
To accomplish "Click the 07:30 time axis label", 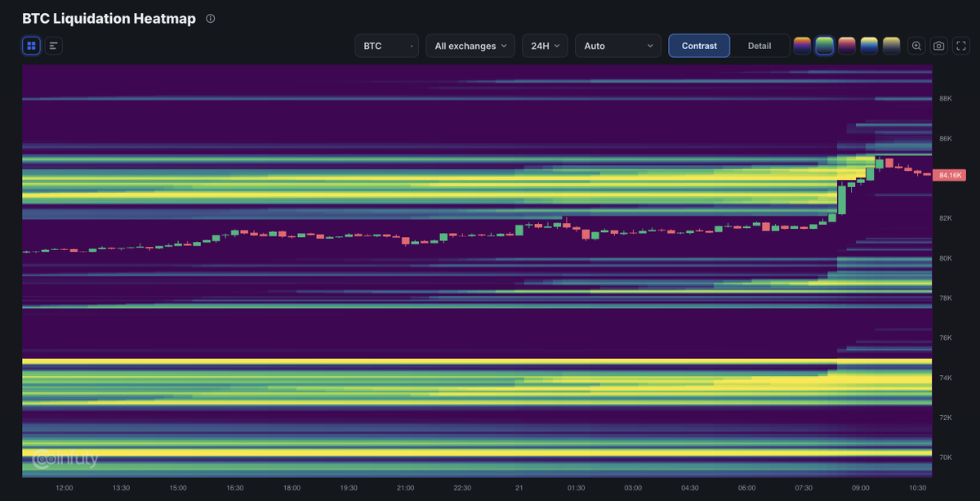I will [x=804, y=488].
